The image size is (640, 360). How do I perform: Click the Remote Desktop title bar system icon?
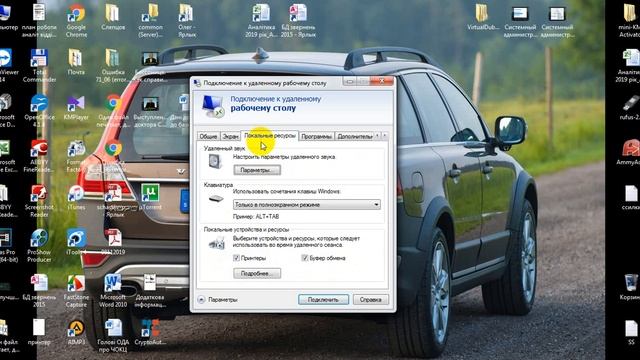197,83
